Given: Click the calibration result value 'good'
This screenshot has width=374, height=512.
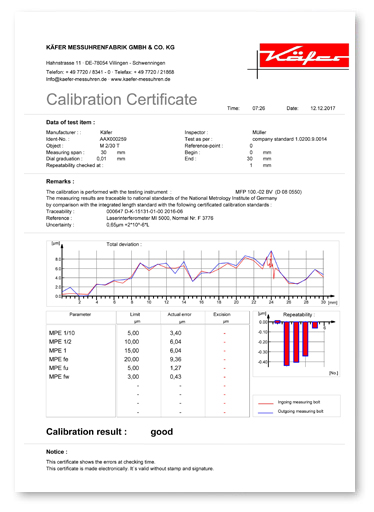Looking at the screenshot, I should [x=162, y=432].
